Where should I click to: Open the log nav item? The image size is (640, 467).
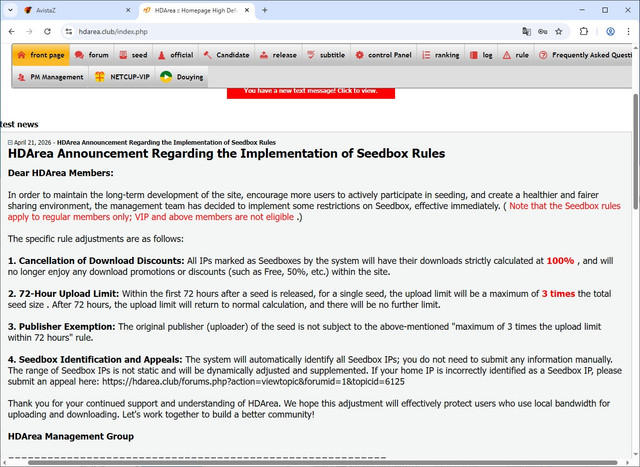[481, 55]
